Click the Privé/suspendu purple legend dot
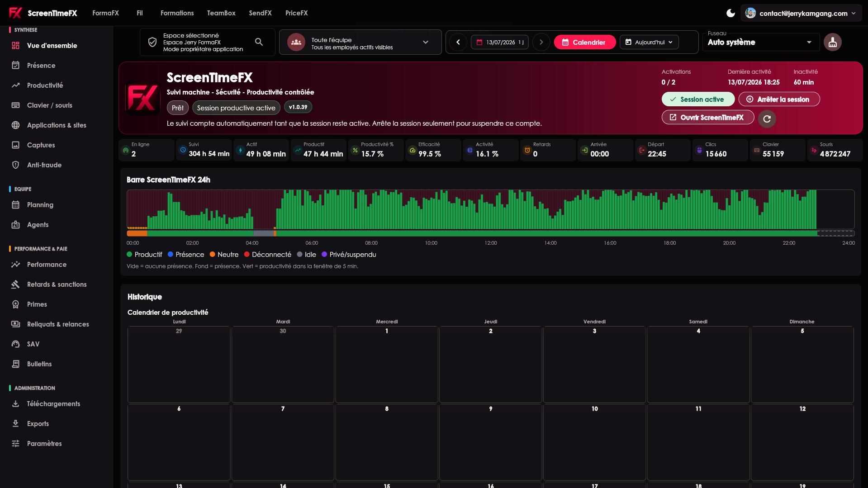Image resolution: width=868 pixels, height=488 pixels. [x=324, y=254]
